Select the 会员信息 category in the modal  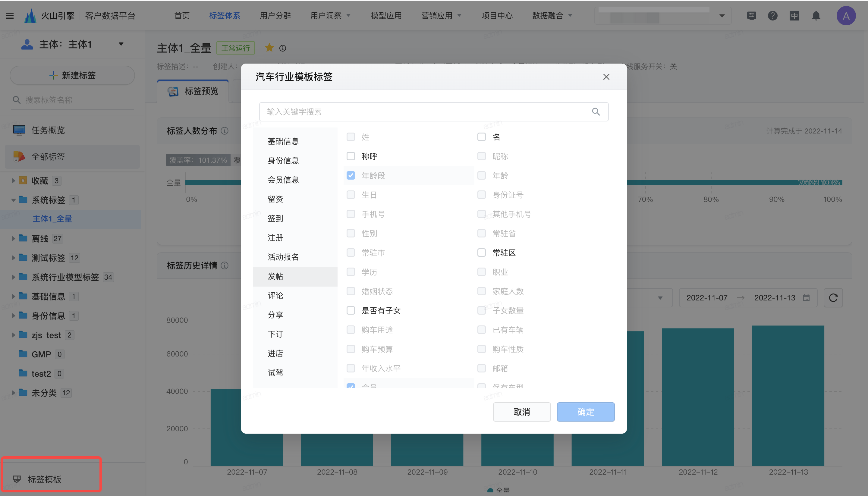coord(295,180)
